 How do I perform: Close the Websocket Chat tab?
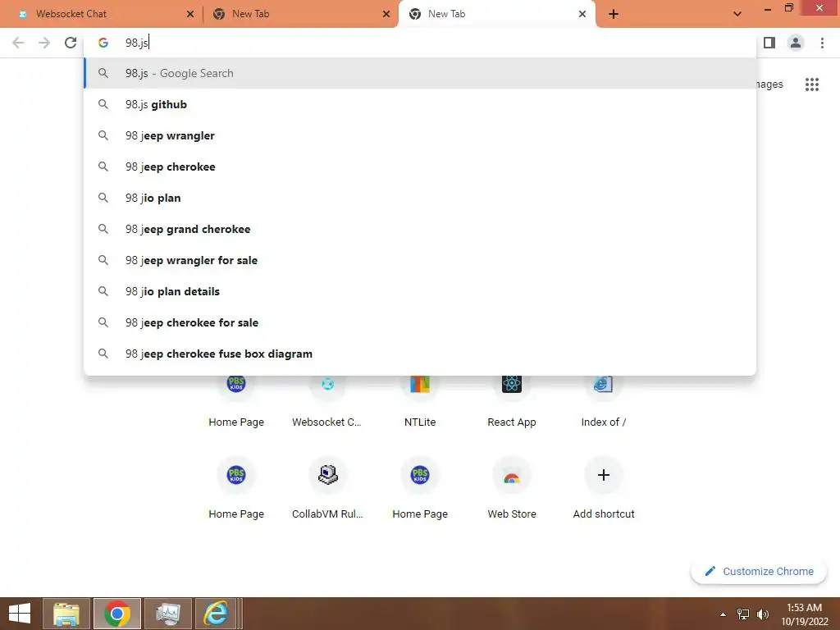190,14
